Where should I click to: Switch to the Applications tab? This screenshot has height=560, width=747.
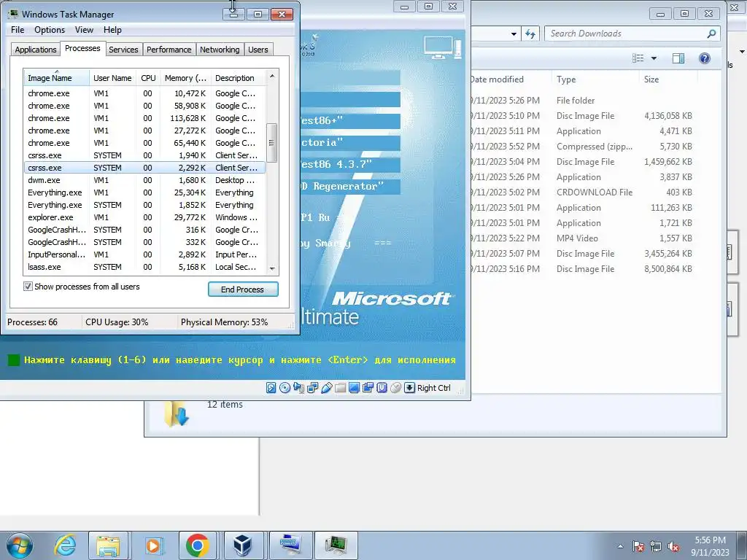(35, 50)
